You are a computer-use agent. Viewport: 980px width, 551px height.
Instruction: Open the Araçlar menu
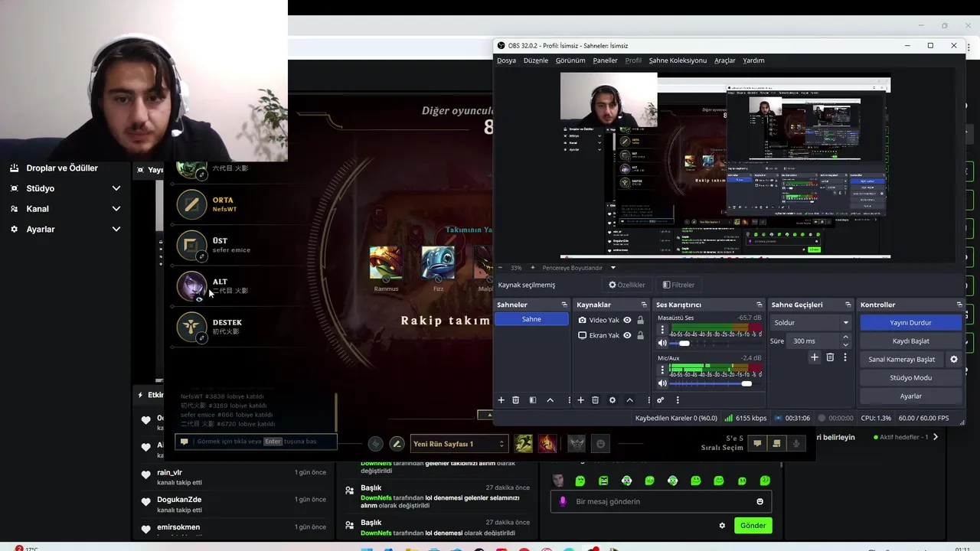coord(724,60)
